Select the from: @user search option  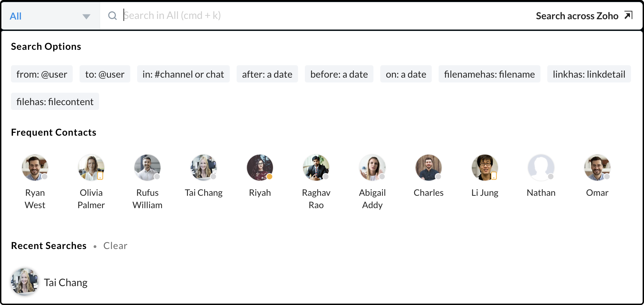click(42, 74)
